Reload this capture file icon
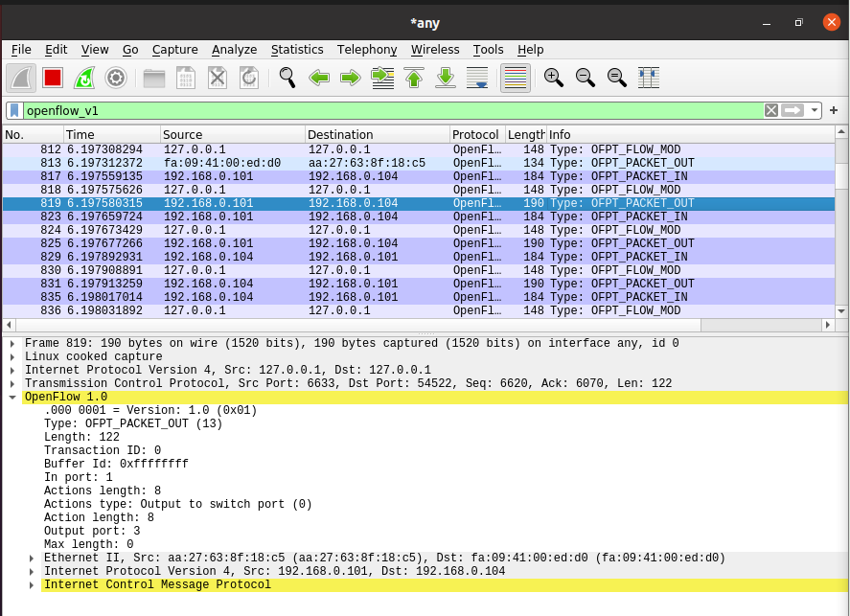 click(249, 78)
